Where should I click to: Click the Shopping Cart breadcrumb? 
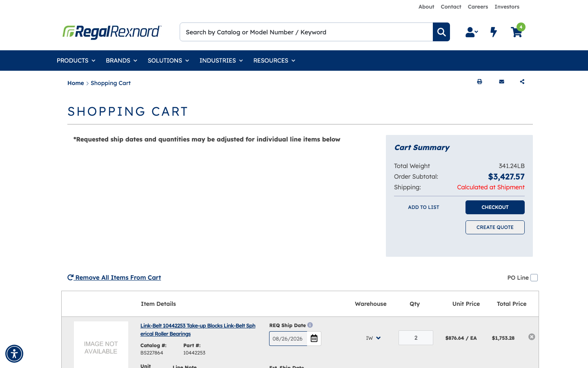[x=111, y=83]
